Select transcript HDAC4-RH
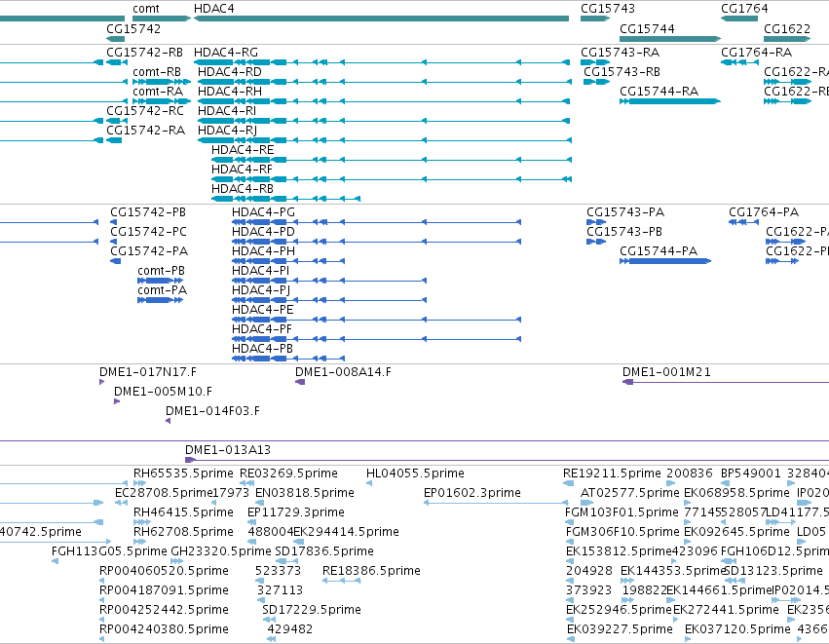This screenshot has width=829, height=644. 230,92
